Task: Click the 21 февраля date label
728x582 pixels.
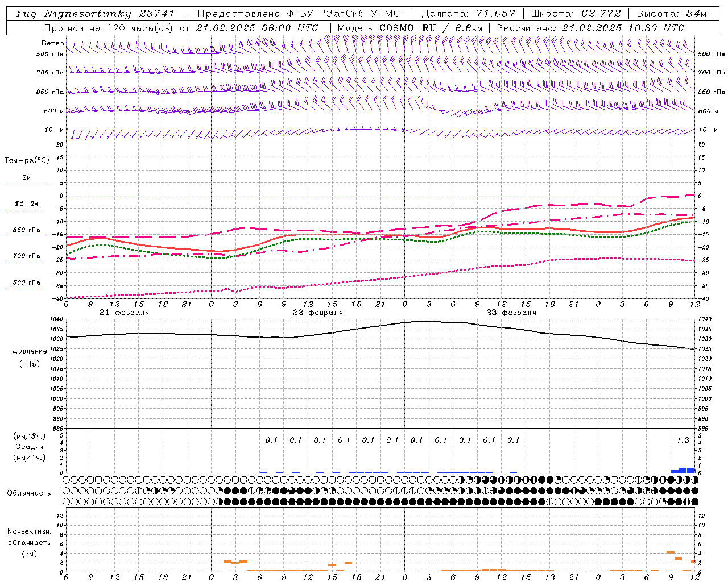Action: [124, 313]
